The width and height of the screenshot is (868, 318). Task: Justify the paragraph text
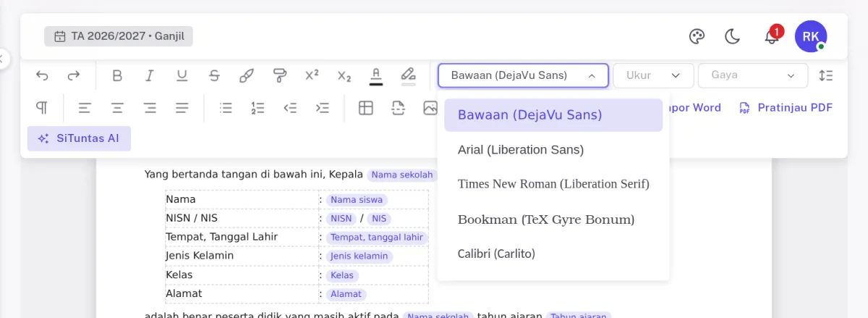click(182, 108)
